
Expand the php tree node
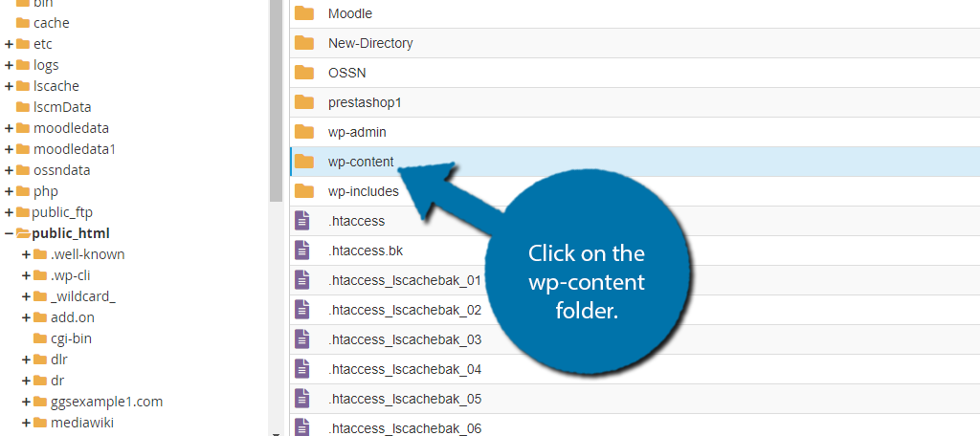(x=9, y=192)
